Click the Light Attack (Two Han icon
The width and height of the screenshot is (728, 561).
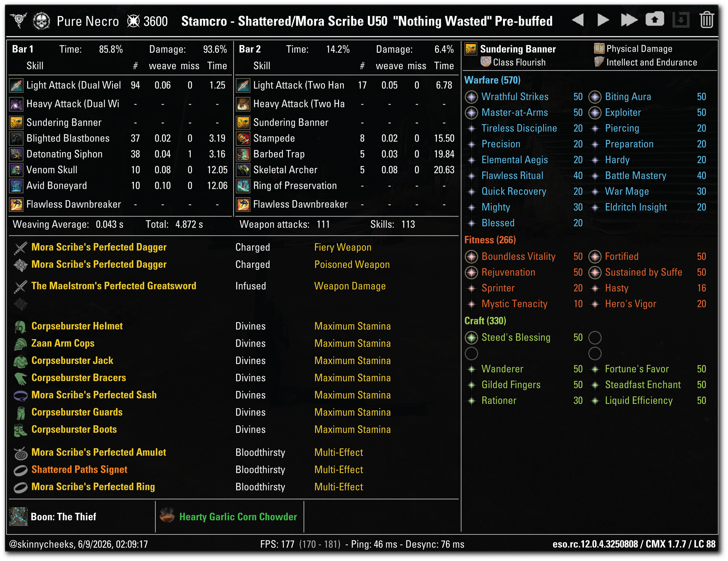pyautogui.click(x=243, y=85)
